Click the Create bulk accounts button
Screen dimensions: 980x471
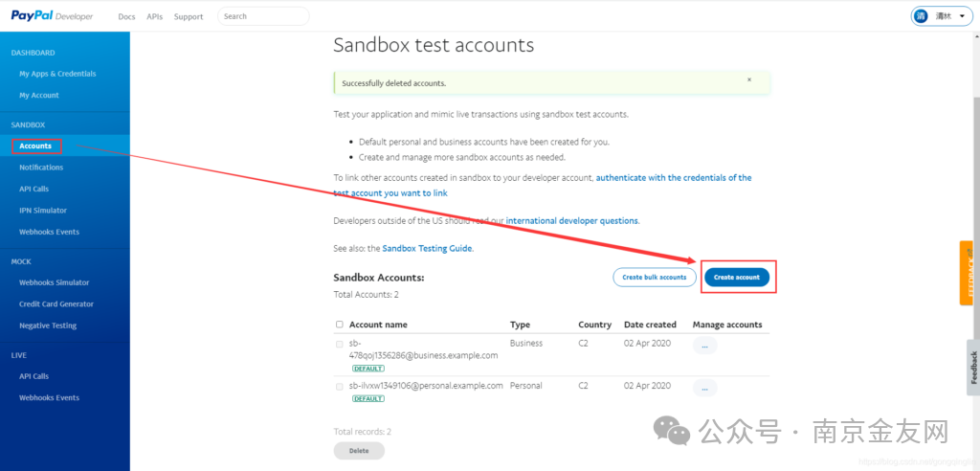pos(654,277)
